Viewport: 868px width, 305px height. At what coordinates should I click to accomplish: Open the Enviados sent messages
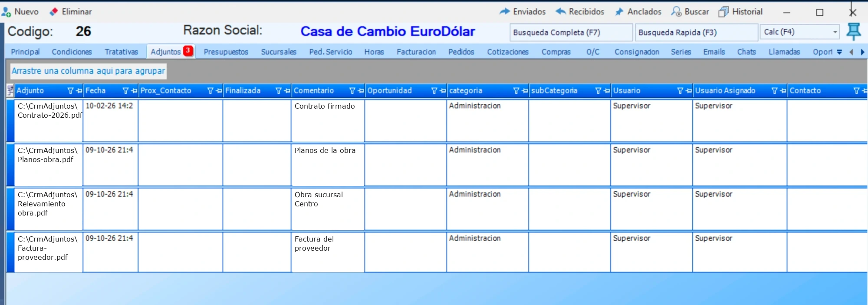(523, 12)
